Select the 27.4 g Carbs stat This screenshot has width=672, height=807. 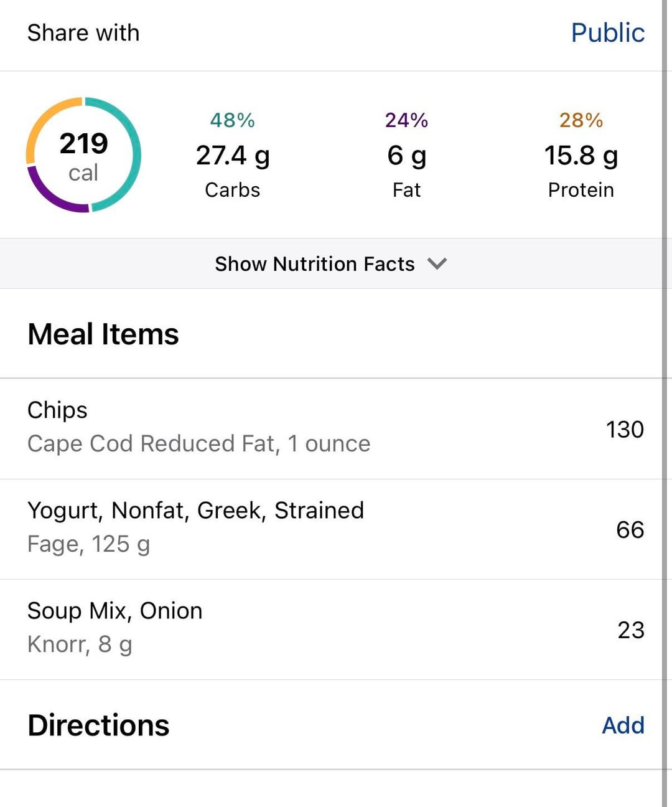point(233,155)
